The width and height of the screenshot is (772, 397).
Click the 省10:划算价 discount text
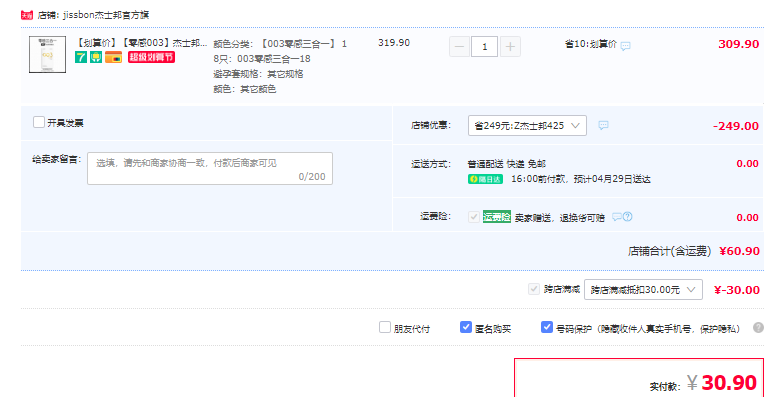(x=590, y=44)
